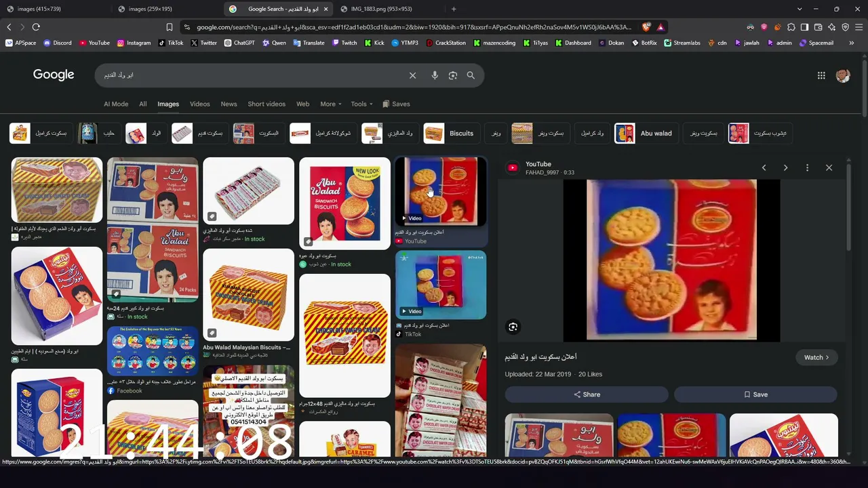The image size is (868, 488).
Task: Open the TikTok bookmark
Action: [x=171, y=43]
